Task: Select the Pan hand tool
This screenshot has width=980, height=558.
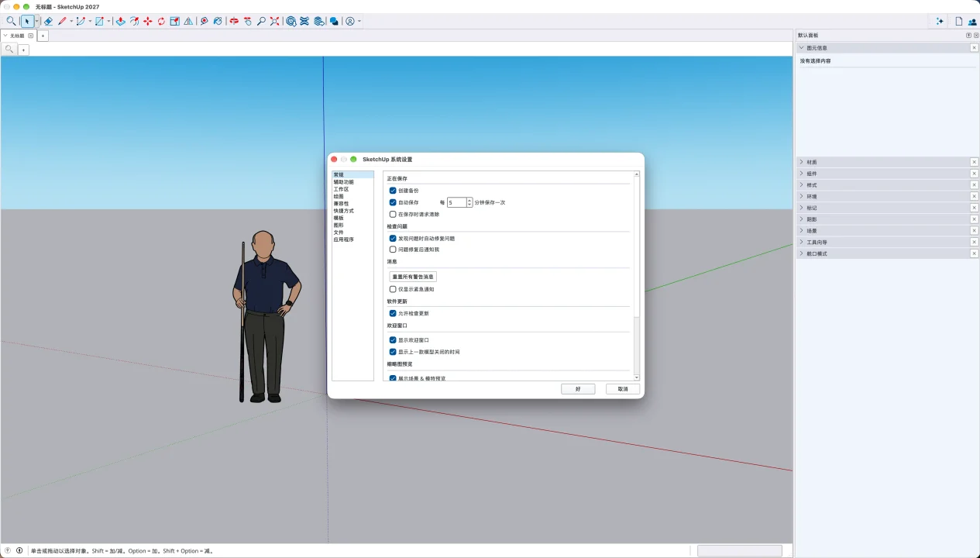Action: coord(248,22)
